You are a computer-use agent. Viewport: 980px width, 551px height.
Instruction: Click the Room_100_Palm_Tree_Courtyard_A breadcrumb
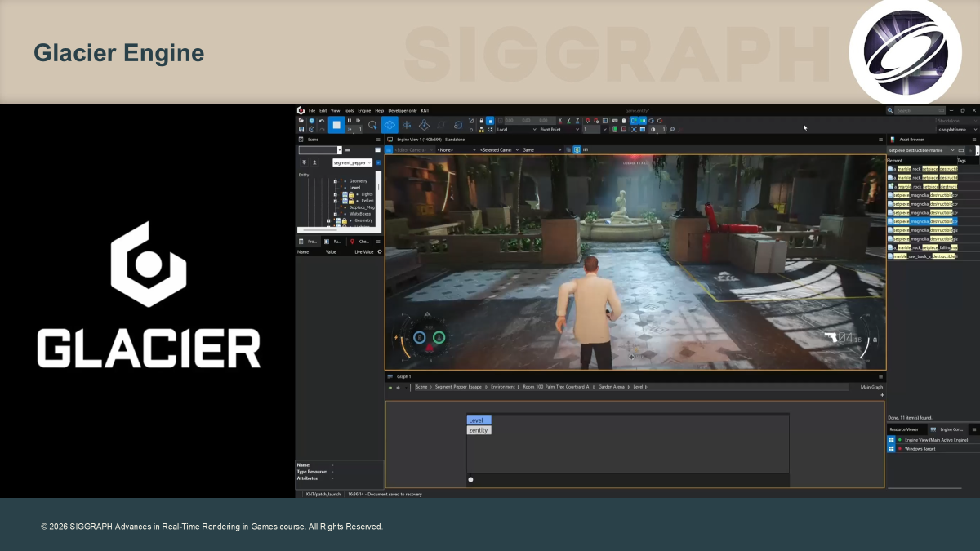point(556,387)
